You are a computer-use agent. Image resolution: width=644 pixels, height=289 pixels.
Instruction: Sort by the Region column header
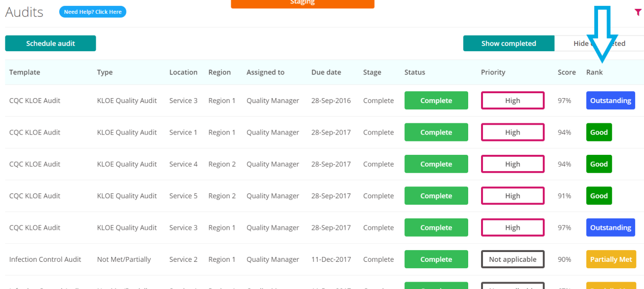pos(219,72)
